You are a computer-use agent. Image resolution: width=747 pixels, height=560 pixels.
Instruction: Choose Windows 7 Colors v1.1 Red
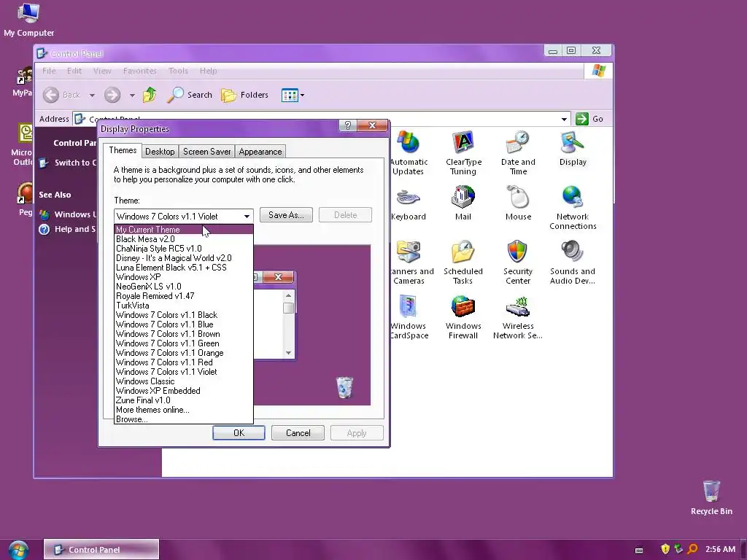[x=183, y=362]
